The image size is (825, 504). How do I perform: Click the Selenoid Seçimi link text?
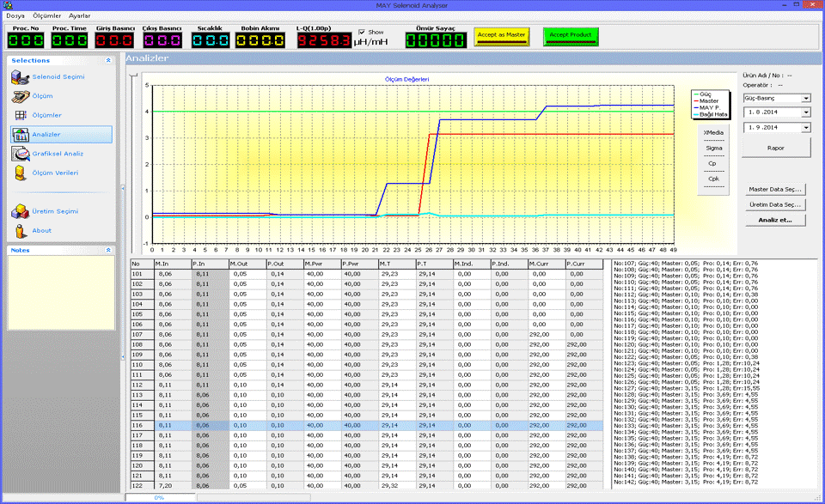click(58, 77)
